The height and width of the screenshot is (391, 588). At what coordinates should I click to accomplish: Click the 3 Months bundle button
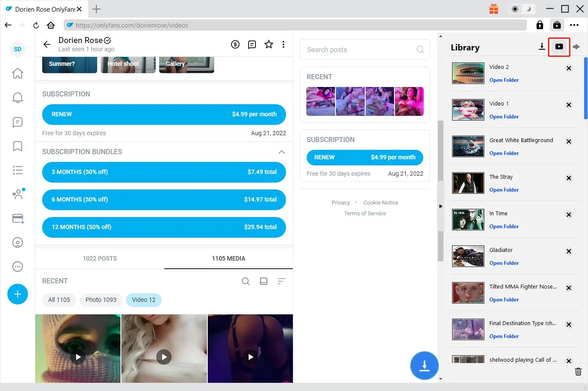pyautogui.click(x=164, y=172)
